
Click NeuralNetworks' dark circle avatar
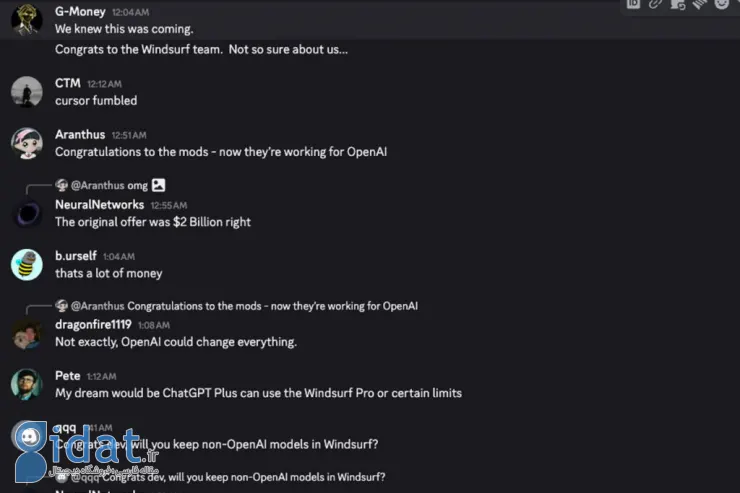pyautogui.click(x=27, y=213)
